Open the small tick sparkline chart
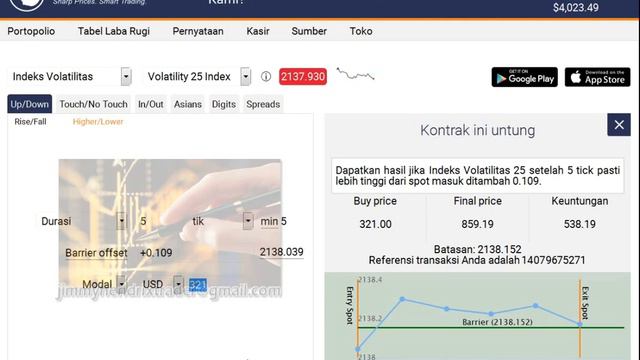Viewport: 640px width, 360px height. (x=355, y=74)
